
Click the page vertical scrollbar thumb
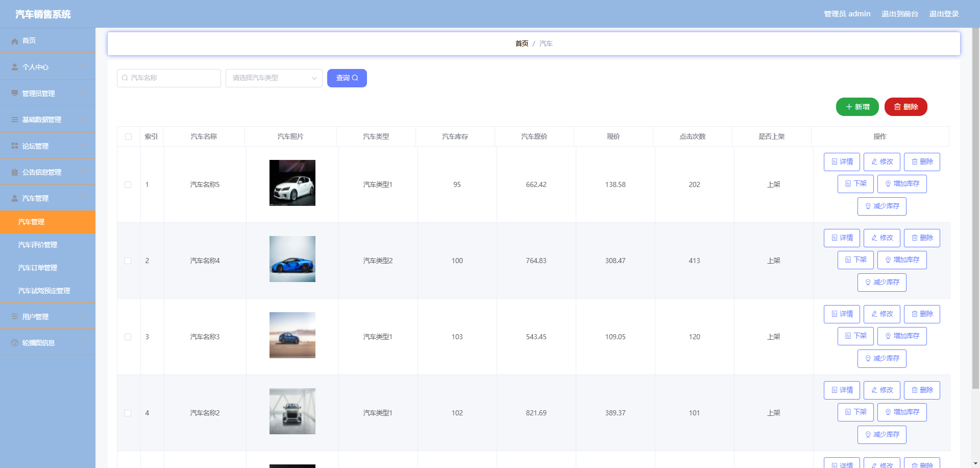pyautogui.click(x=975, y=208)
